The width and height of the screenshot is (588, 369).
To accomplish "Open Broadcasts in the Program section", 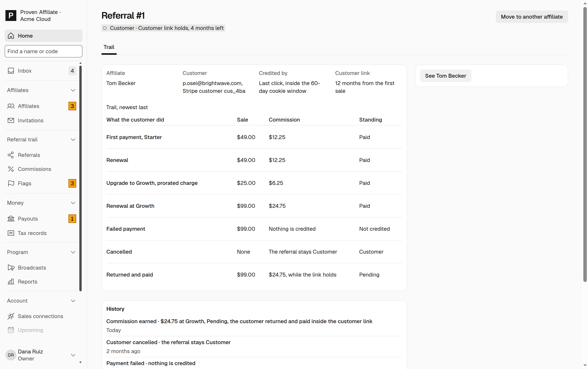I will click(x=41, y=268).
